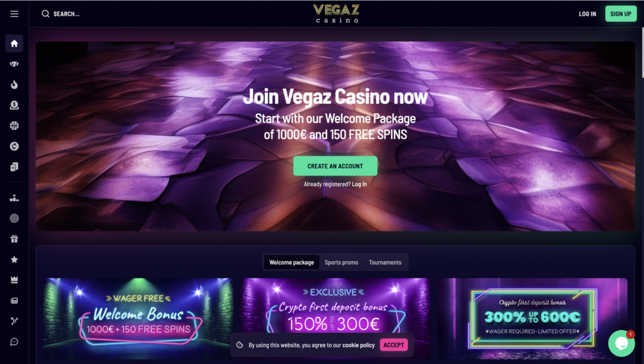This screenshot has width=644, height=364.
Task: Open the live chat bubble widget
Action: 621,343
